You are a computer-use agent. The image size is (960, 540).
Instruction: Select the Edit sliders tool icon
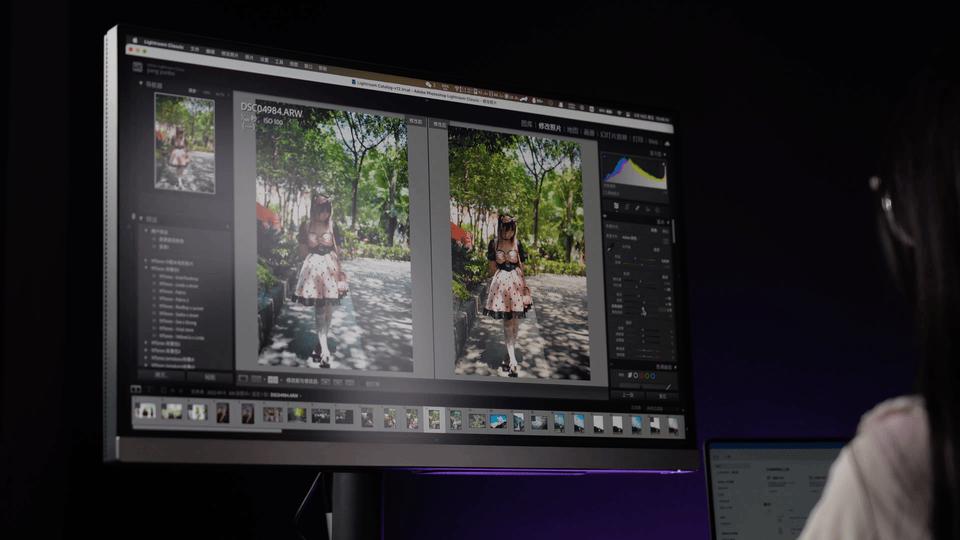pos(616,206)
